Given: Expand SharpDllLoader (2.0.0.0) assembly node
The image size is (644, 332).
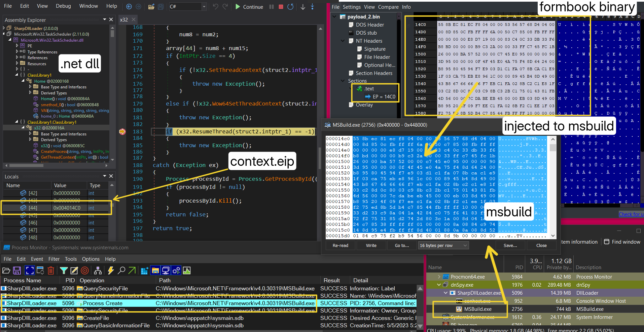Looking at the screenshot, I should pyautogui.click(x=4, y=29).
